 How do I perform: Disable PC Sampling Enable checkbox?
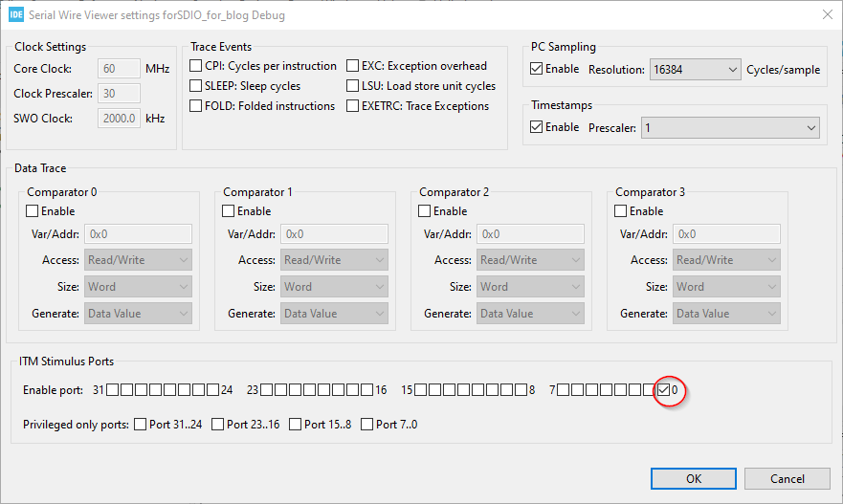click(x=536, y=69)
